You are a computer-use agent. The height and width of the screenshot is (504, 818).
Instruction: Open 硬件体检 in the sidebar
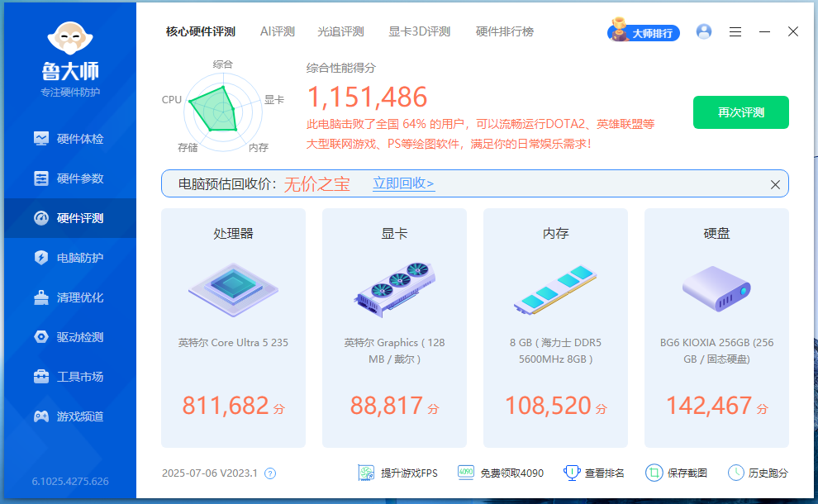click(x=70, y=139)
